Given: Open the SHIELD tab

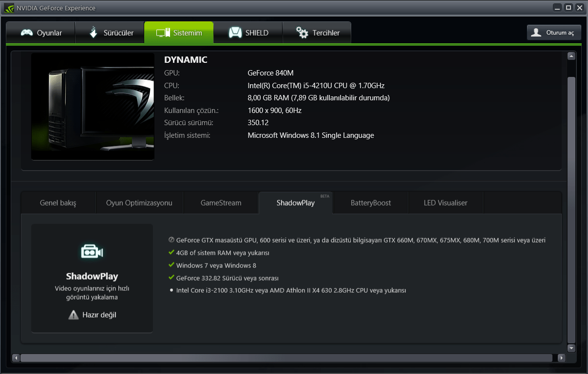Looking at the screenshot, I should pos(248,33).
